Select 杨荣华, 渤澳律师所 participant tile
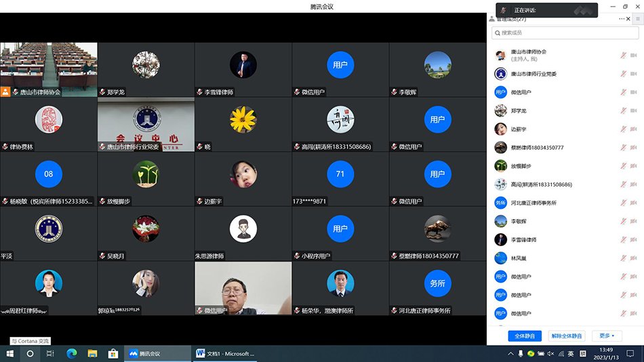644x362 pixels. pyautogui.click(x=340, y=288)
